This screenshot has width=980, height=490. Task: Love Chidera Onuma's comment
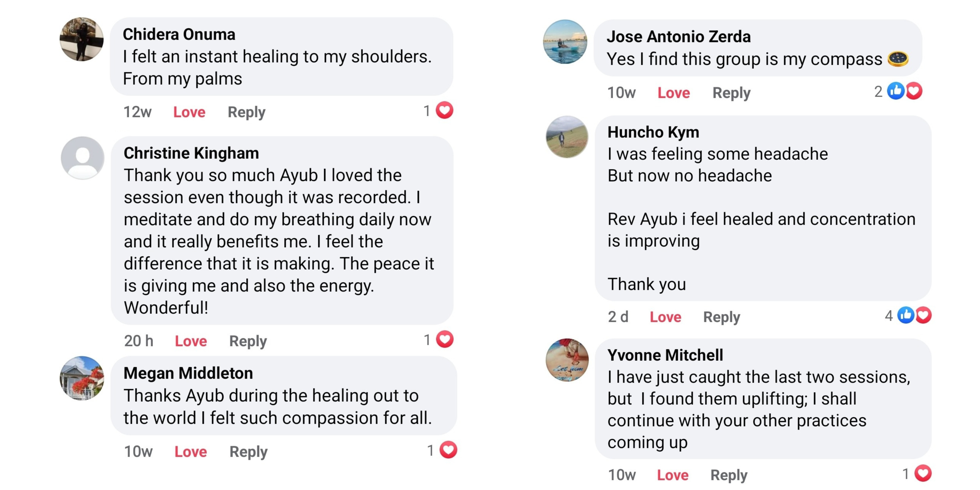189,112
